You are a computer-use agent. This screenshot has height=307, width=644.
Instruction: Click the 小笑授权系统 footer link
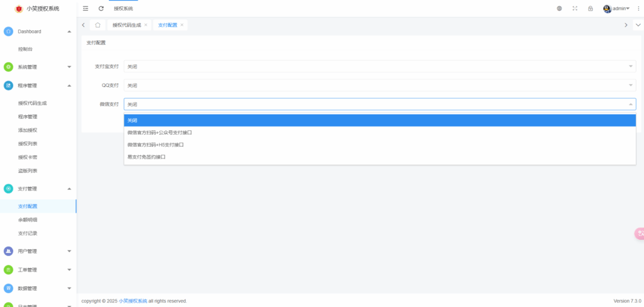click(133, 301)
